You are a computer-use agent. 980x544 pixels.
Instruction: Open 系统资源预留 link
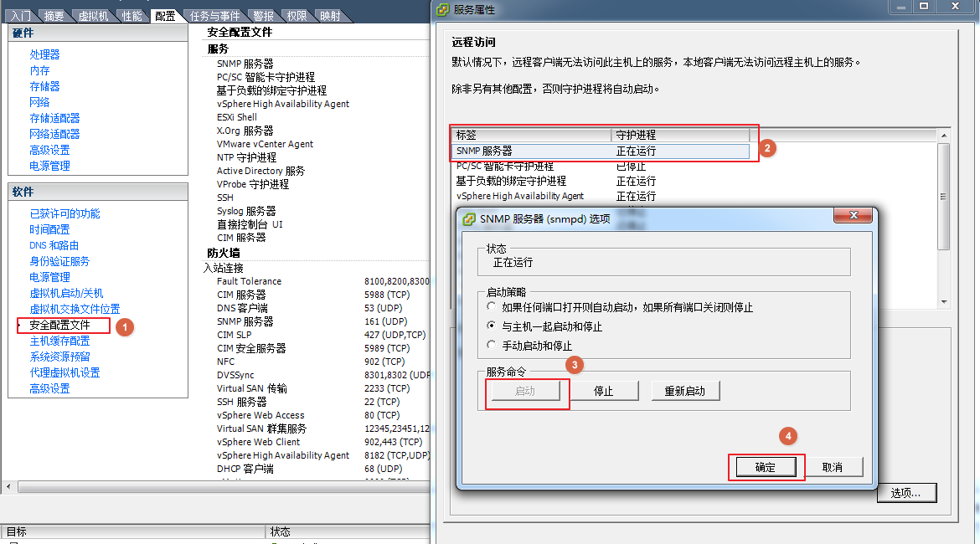(x=60, y=357)
